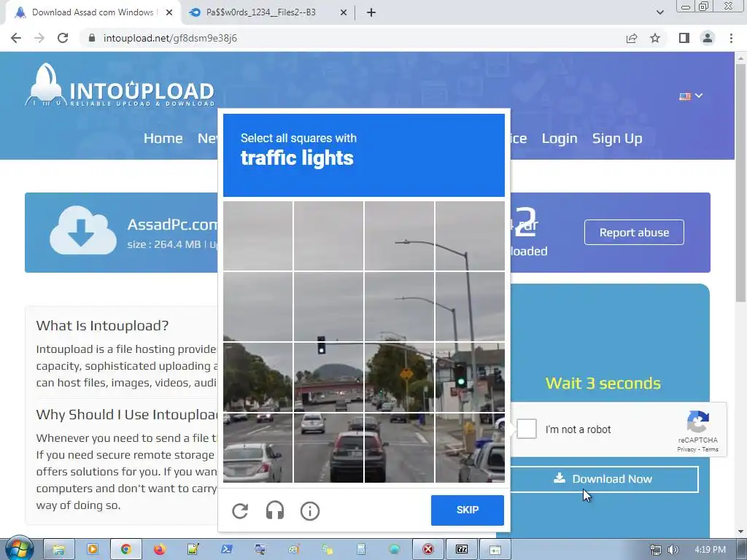This screenshot has width=747, height=560.
Task: Close the Download Assad com tab
Action: (169, 13)
